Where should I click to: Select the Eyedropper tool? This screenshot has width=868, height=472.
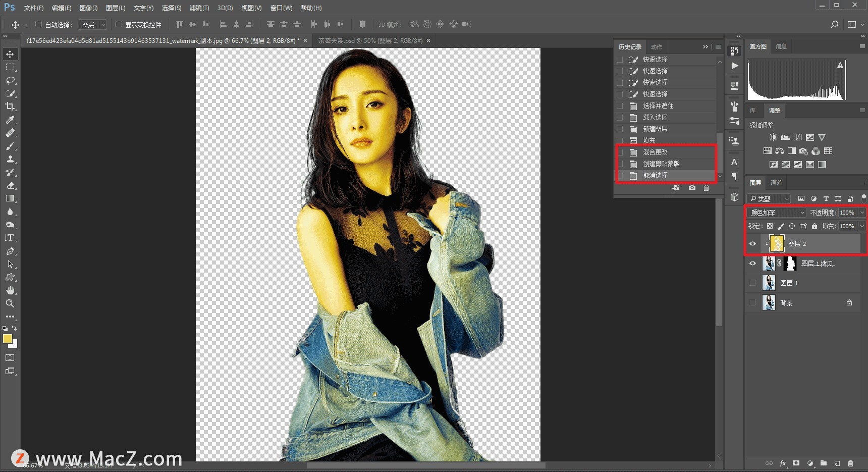(10, 120)
